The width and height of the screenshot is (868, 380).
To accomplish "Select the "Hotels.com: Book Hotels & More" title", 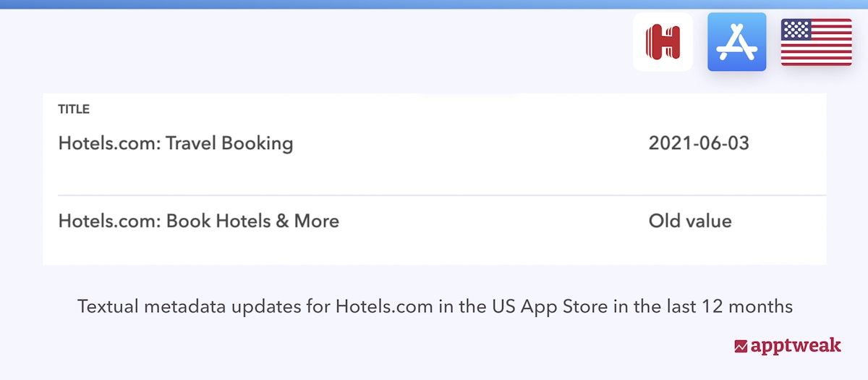I will click(198, 221).
